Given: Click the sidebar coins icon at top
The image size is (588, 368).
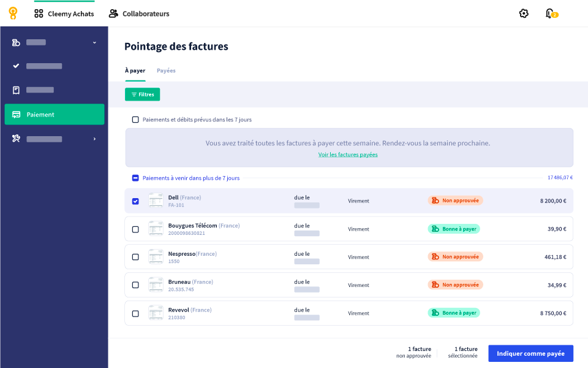Looking at the screenshot, I should coord(16,42).
